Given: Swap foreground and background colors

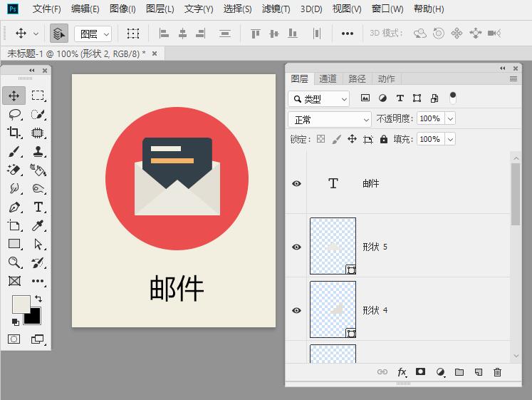Looking at the screenshot, I should pyautogui.click(x=38, y=299).
